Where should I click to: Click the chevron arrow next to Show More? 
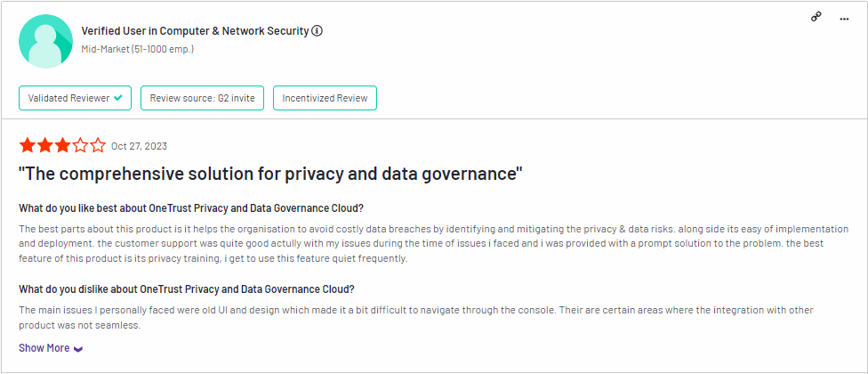coord(78,349)
